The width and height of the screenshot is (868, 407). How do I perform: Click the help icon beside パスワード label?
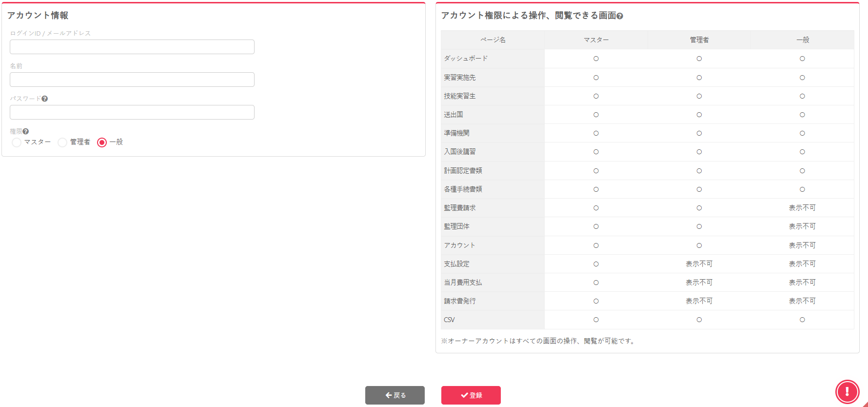coord(45,99)
